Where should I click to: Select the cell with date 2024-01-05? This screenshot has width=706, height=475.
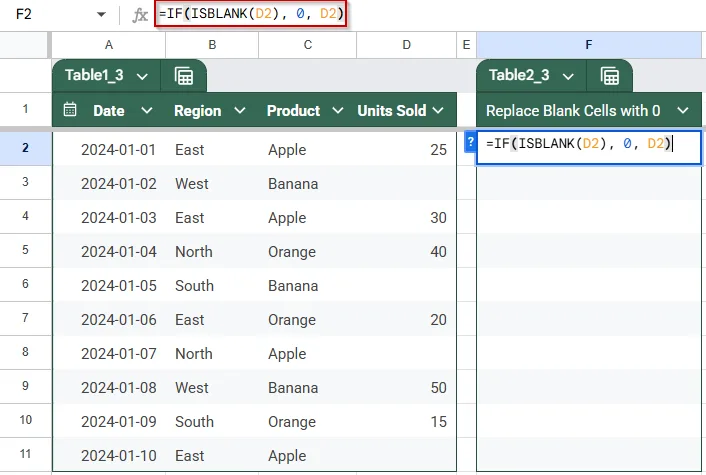point(109,285)
